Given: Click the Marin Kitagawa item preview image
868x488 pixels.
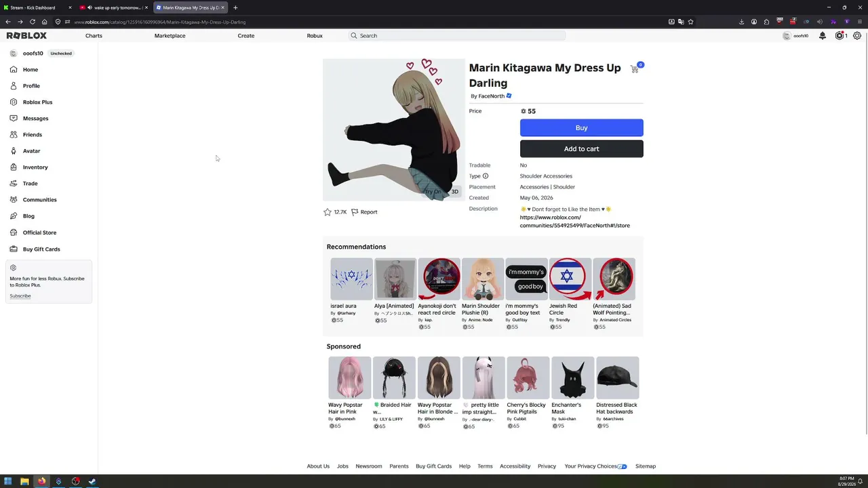Looking at the screenshot, I should (394, 130).
